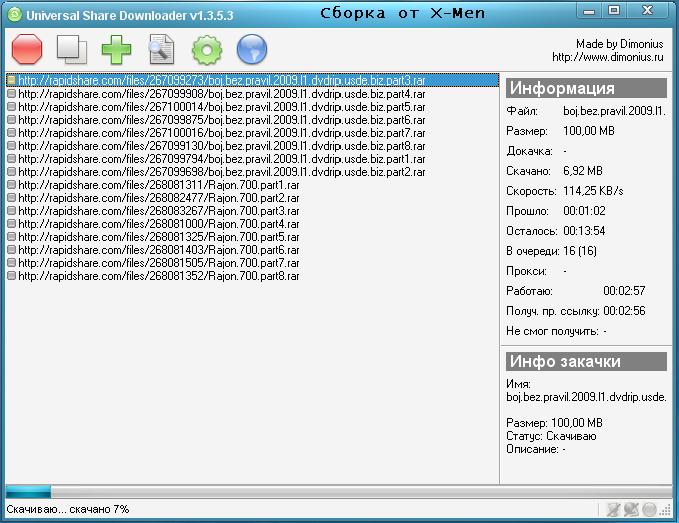Select Rajon.700.part8.rar link

click(x=159, y=276)
